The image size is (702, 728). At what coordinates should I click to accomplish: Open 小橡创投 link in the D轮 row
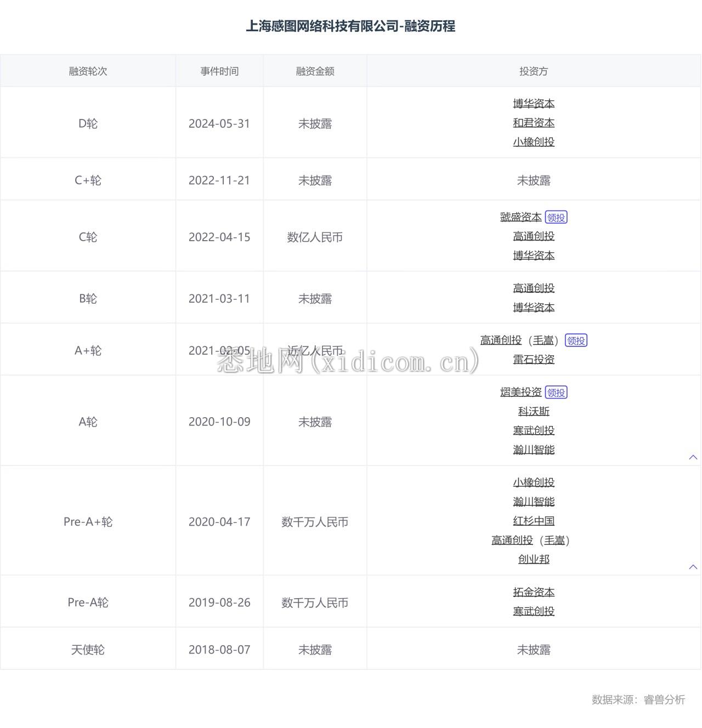point(534,141)
